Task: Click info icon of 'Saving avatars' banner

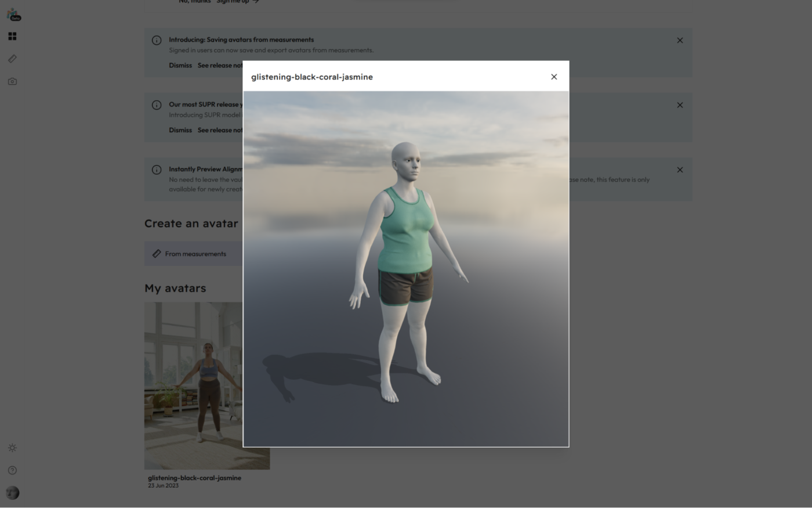Action: (x=157, y=40)
